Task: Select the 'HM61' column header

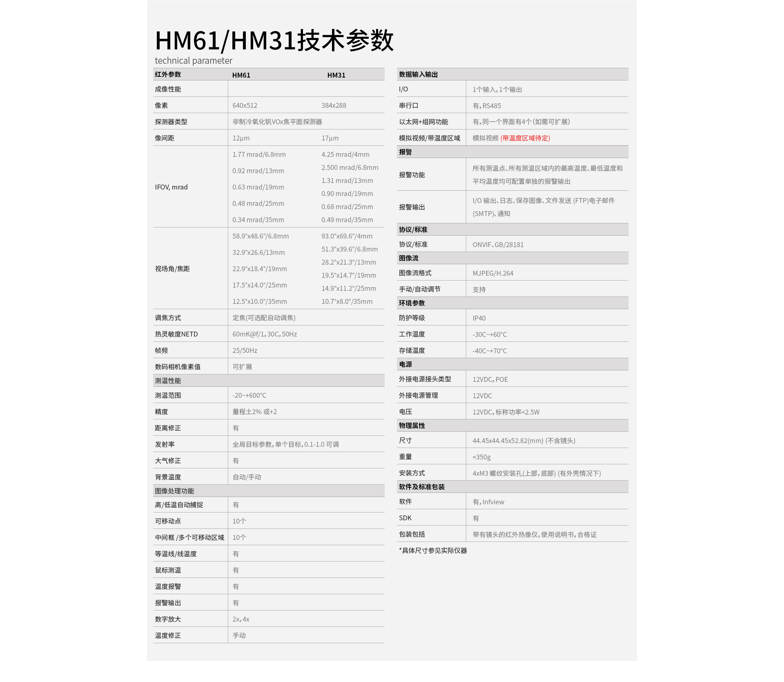Action: coord(241,75)
